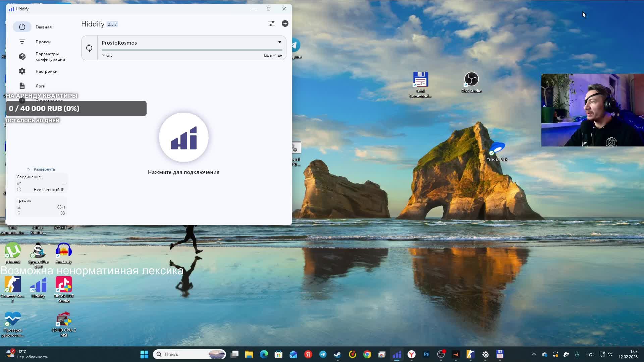The image size is (644, 362).
Task: Open quick settings sliders icon
Action: pyautogui.click(x=271, y=23)
